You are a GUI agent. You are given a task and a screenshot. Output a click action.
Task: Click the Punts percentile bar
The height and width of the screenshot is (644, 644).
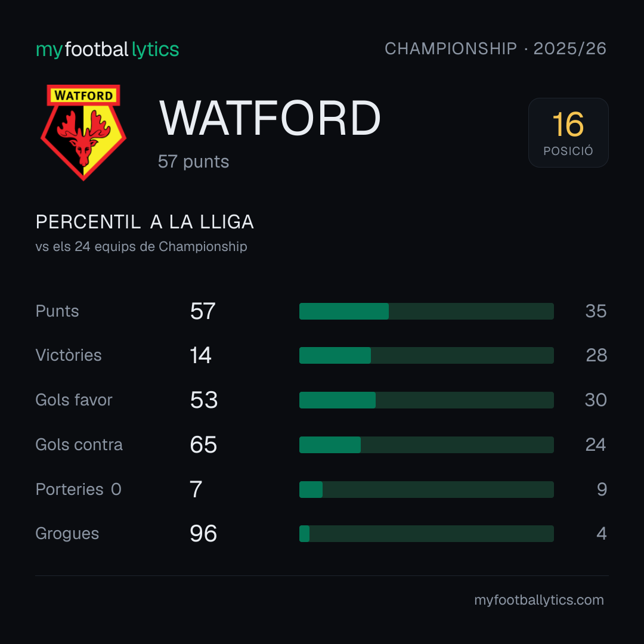point(426,311)
